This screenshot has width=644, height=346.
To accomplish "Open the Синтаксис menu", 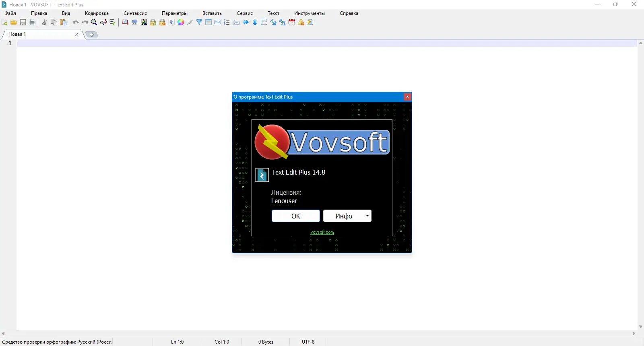I will tap(135, 13).
